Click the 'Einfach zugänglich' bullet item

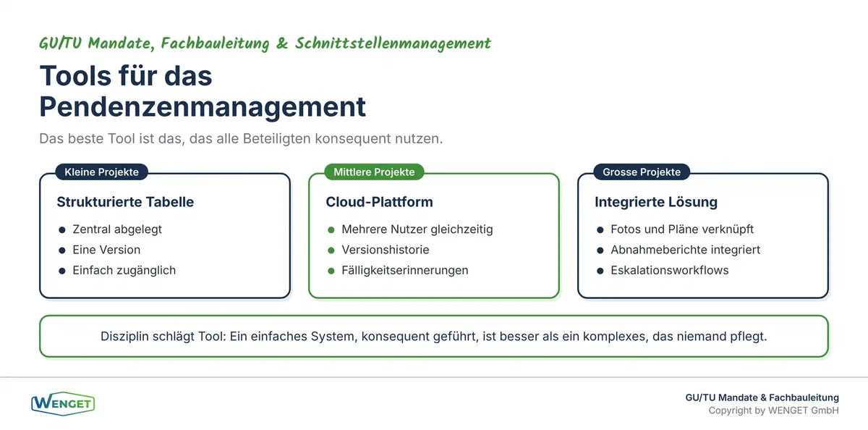(x=117, y=270)
